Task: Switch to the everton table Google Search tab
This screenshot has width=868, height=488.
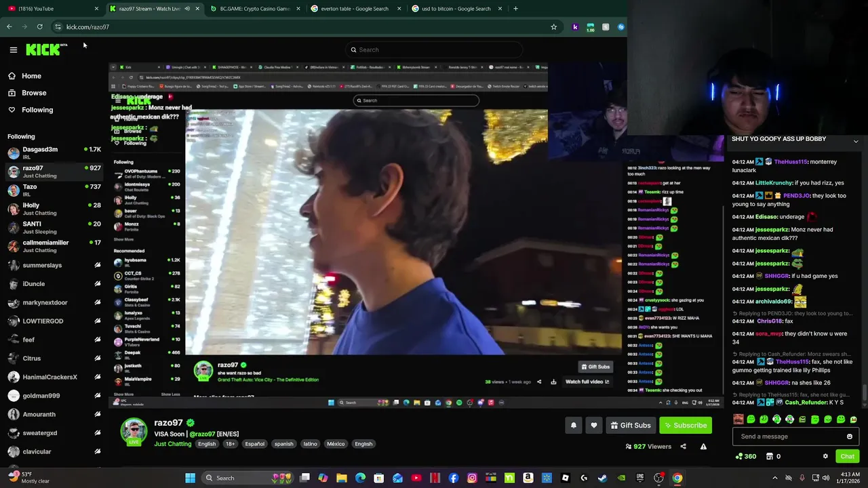Action: [x=355, y=9]
